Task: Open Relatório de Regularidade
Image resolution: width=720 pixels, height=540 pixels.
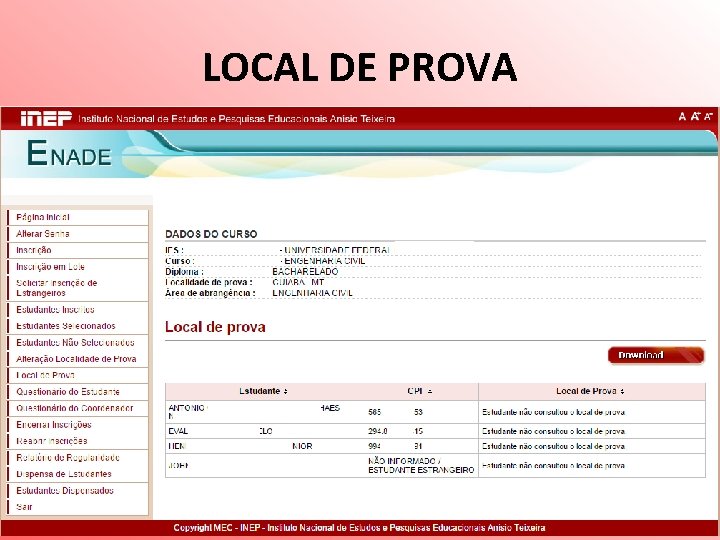Action: click(68, 458)
